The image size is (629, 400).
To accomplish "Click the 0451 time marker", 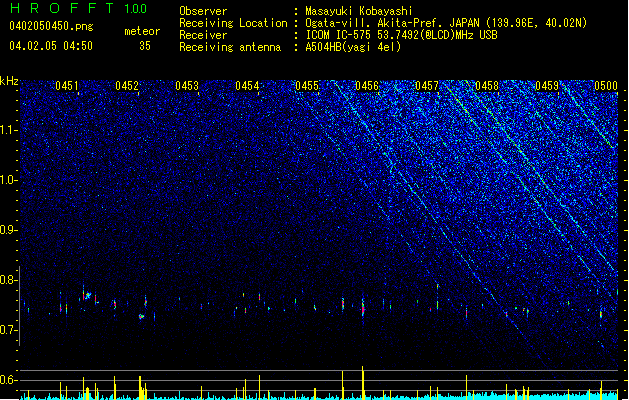I will coord(67,86).
